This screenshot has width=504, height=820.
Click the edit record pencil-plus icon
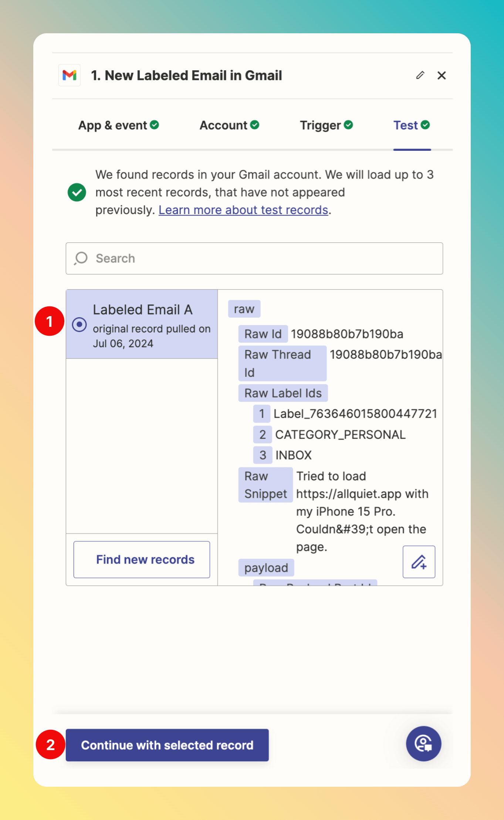tap(419, 562)
